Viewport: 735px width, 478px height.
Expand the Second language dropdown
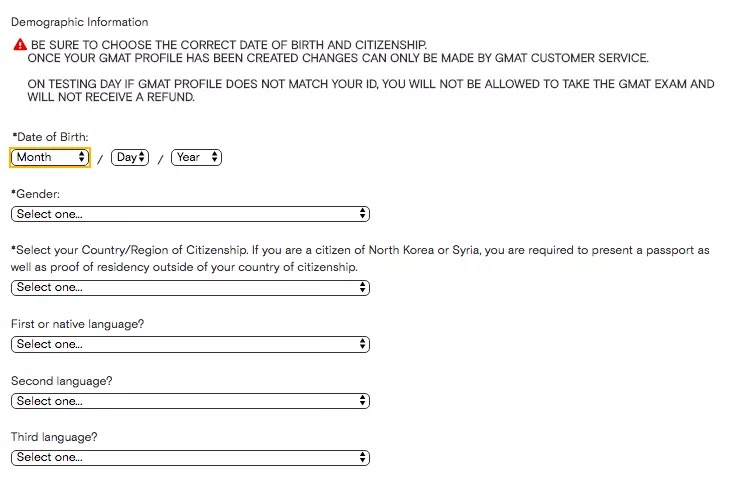point(190,401)
